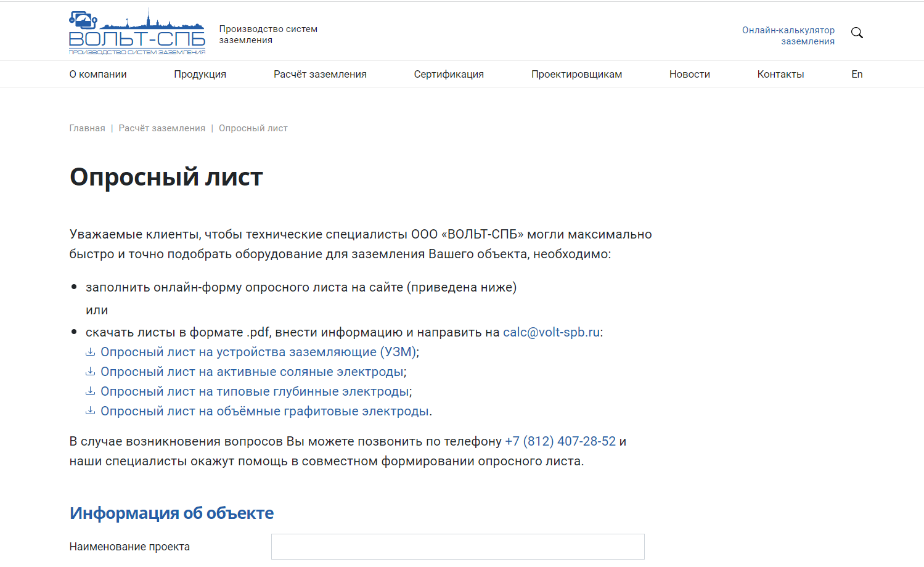Click download icon beside УЗМ questionnaire
Screen dimensions: 924x567
(x=90, y=352)
